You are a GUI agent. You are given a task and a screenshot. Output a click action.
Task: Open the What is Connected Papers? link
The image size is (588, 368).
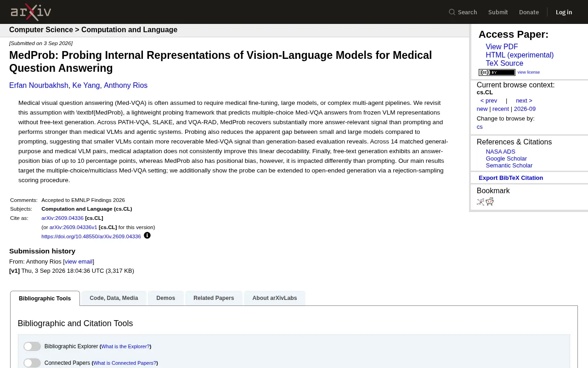(124, 363)
